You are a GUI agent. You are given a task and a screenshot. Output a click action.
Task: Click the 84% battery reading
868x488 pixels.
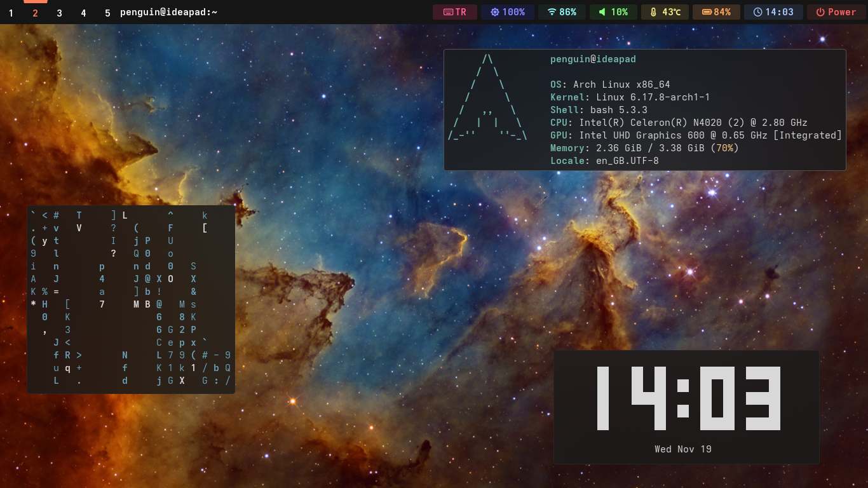click(x=722, y=12)
